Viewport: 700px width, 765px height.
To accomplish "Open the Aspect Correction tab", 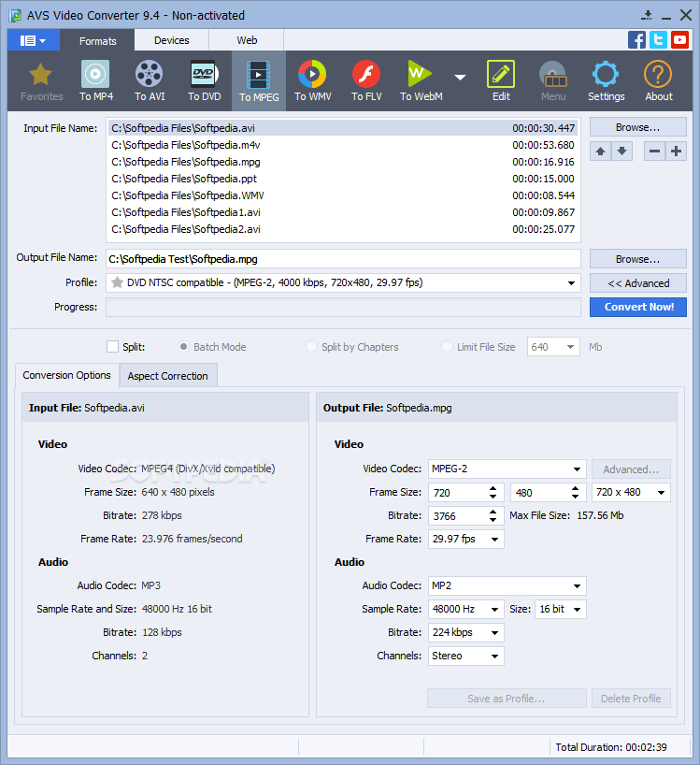I will click(167, 376).
